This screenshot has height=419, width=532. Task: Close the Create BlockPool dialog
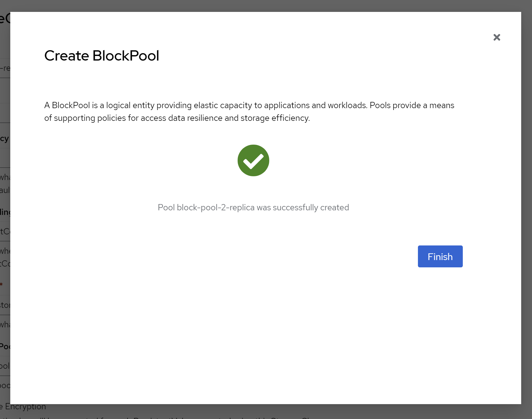tap(497, 37)
